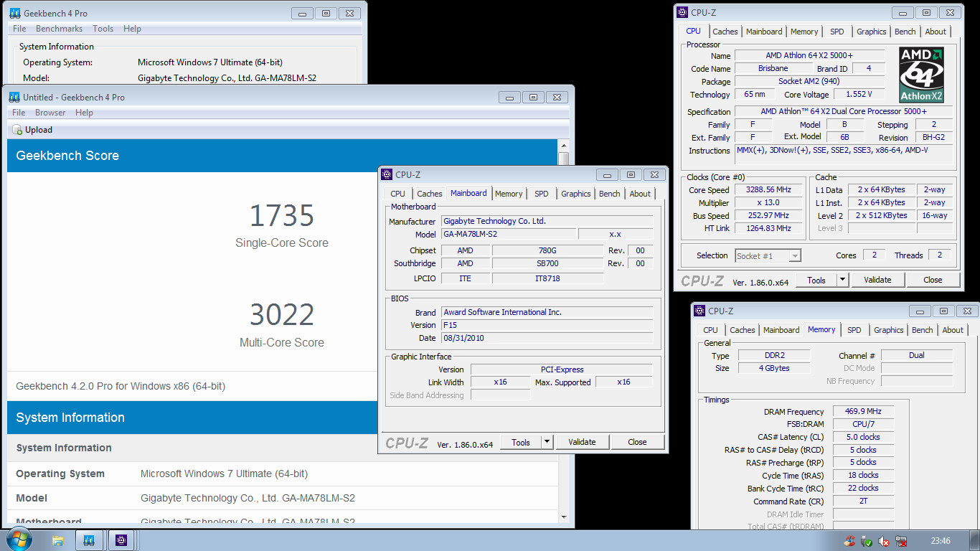980x551 pixels.
Task: Open Browser menu in Geekbench window
Action: tap(50, 113)
